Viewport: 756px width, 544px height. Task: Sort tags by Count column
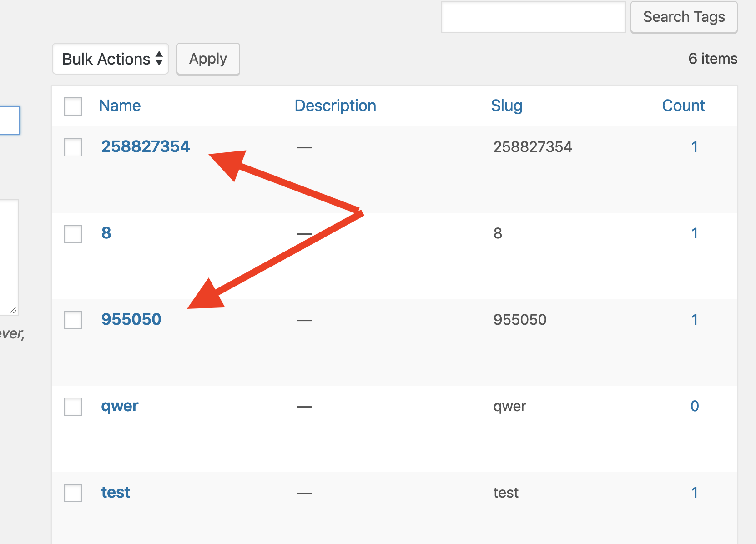tap(683, 106)
